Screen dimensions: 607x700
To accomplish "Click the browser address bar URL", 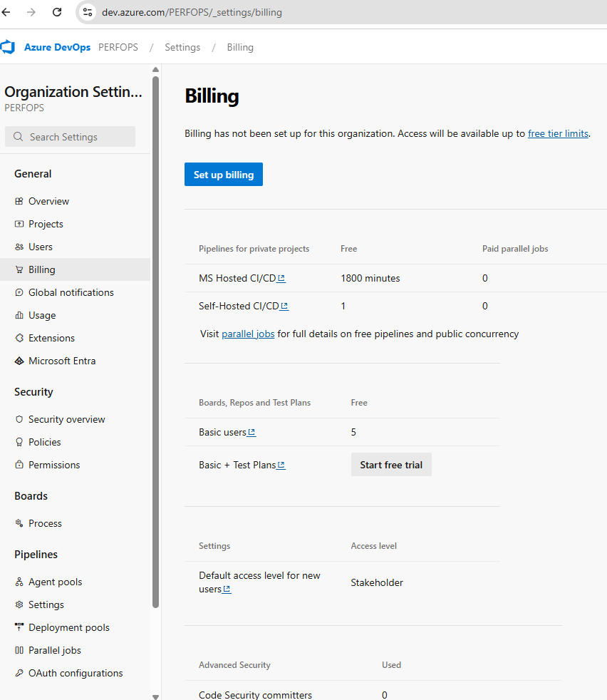I will pyautogui.click(x=192, y=12).
